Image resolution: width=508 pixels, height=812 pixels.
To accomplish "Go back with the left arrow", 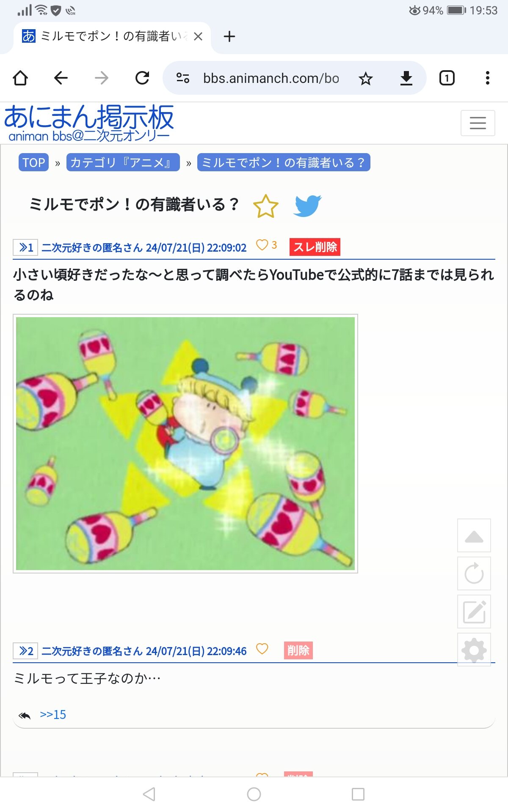I will pos(61,78).
